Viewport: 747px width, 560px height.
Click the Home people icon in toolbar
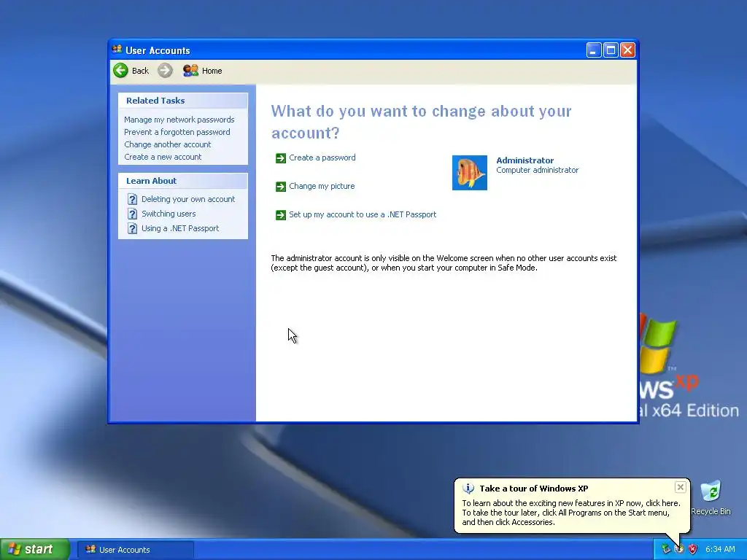point(190,71)
